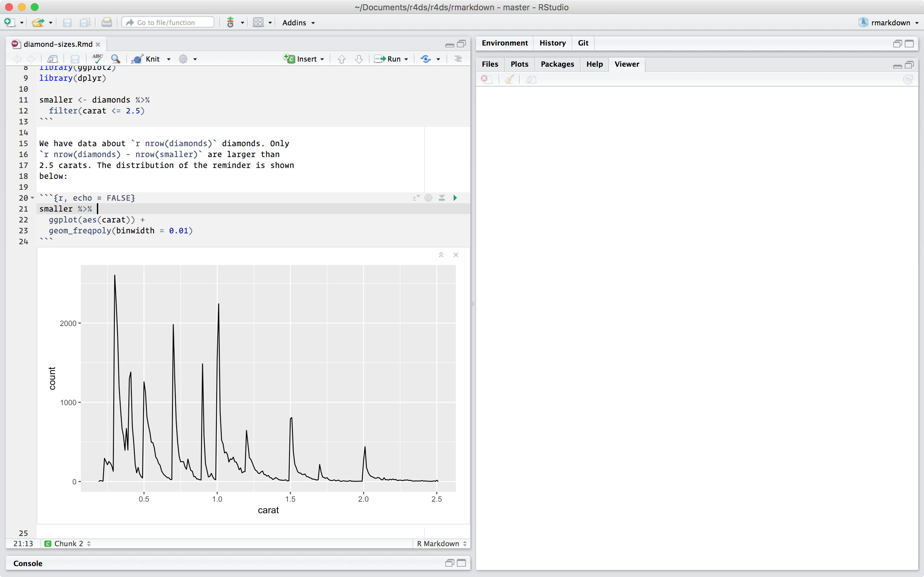Viewport: 924px width, 577px height.
Task: Click the collapse chunk output button
Action: pos(441,254)
